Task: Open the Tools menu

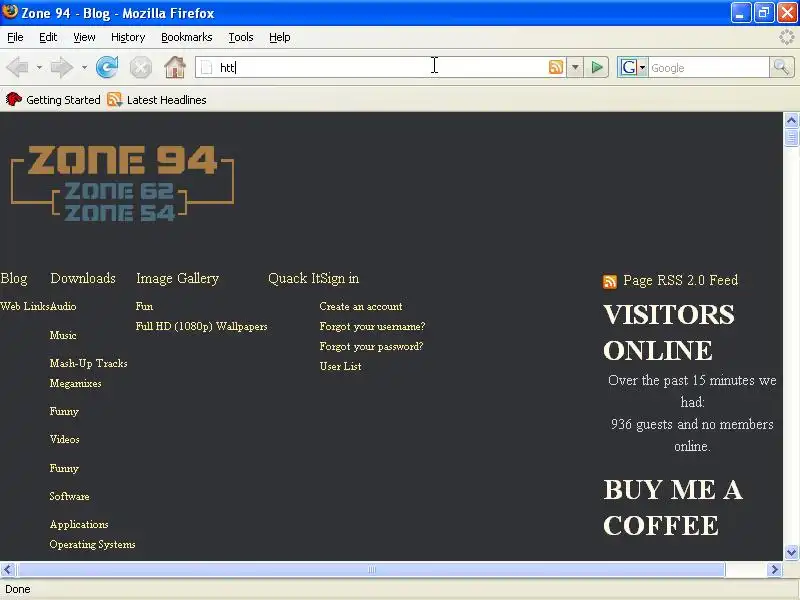Action: tap(241, 37)
